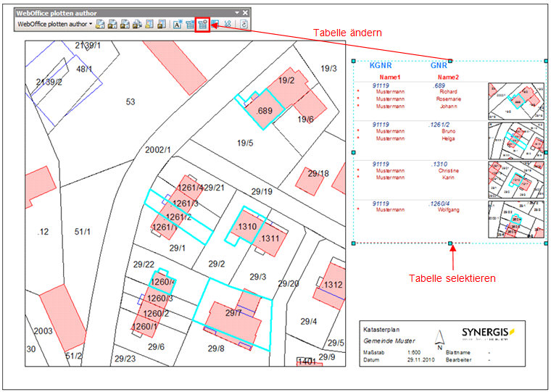Viewport: 551px width, 392px height.
Task: Click parcel label .1310 on the map
Action: pos(246,227)
